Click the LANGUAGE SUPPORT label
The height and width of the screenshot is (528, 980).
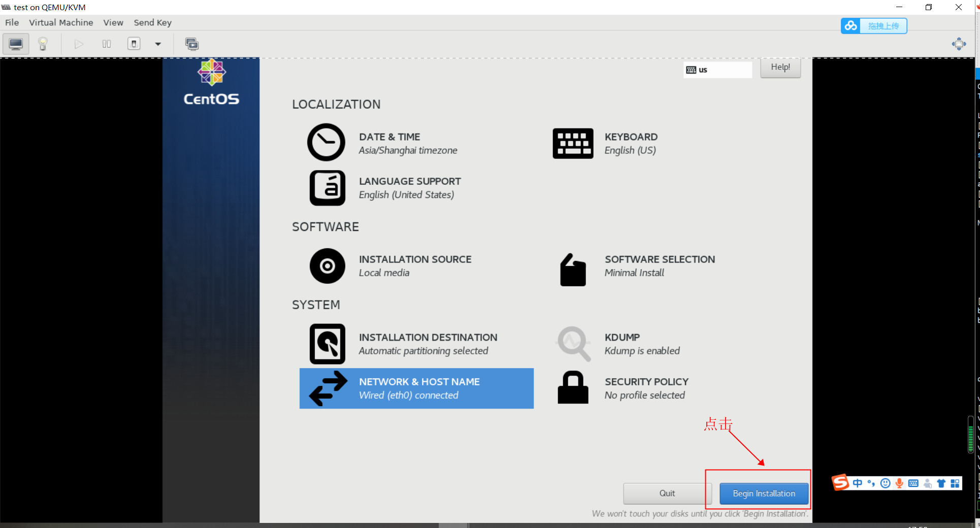[x=410, y=181]
